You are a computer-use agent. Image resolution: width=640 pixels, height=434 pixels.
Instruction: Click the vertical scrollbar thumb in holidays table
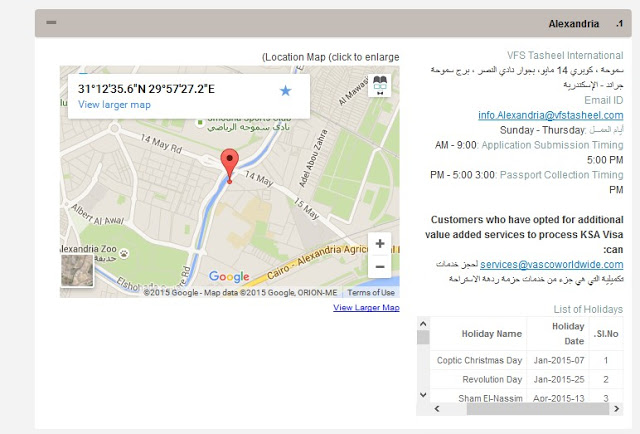(x=423, y=338)
